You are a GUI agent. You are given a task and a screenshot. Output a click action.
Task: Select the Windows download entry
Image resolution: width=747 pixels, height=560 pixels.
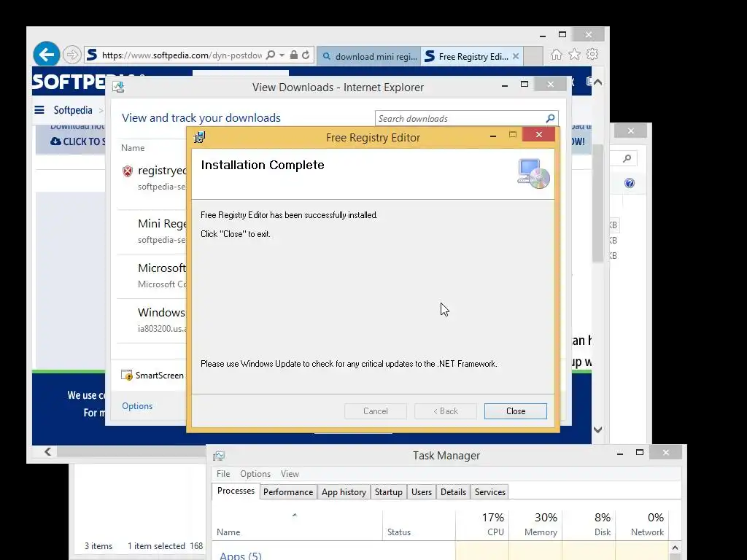(x=153, y=320)
